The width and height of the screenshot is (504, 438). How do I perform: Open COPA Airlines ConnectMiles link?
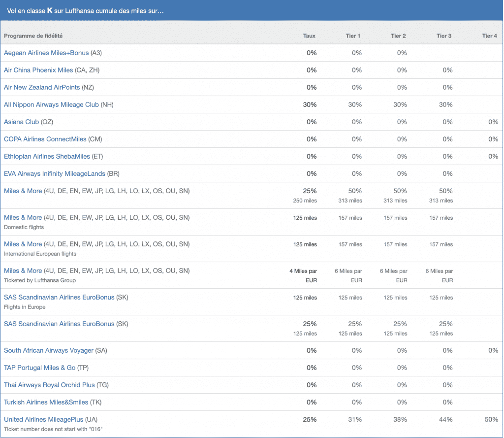point(45,139)
